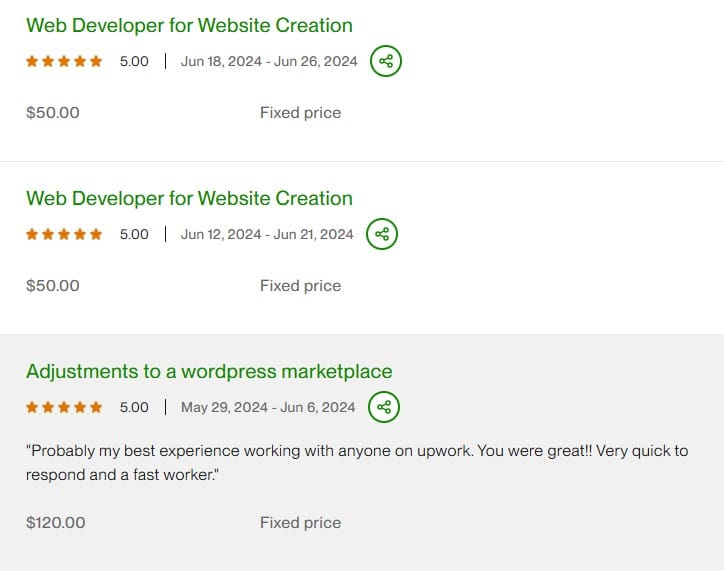Share the wordpress marketplace adjustments job
724x578 pixels.
point(383,407)
